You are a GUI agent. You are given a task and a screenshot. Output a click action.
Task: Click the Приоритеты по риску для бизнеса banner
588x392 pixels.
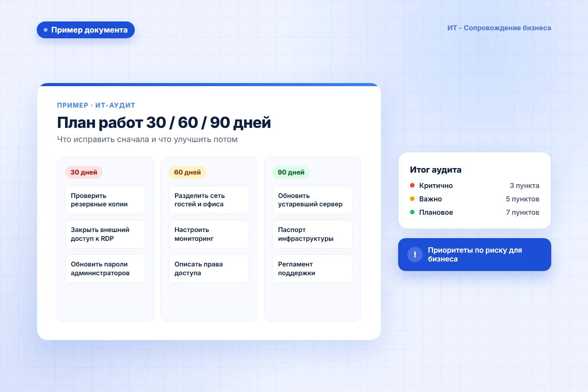point(475,255)
